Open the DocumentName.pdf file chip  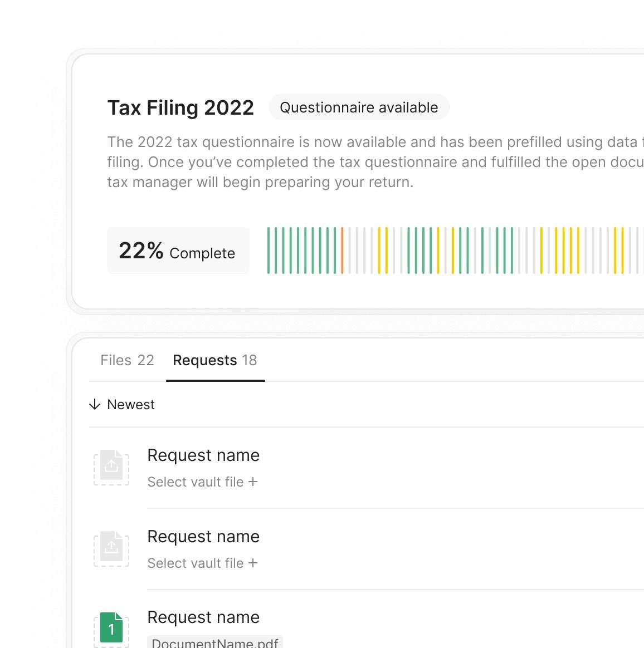click(215, 642)
